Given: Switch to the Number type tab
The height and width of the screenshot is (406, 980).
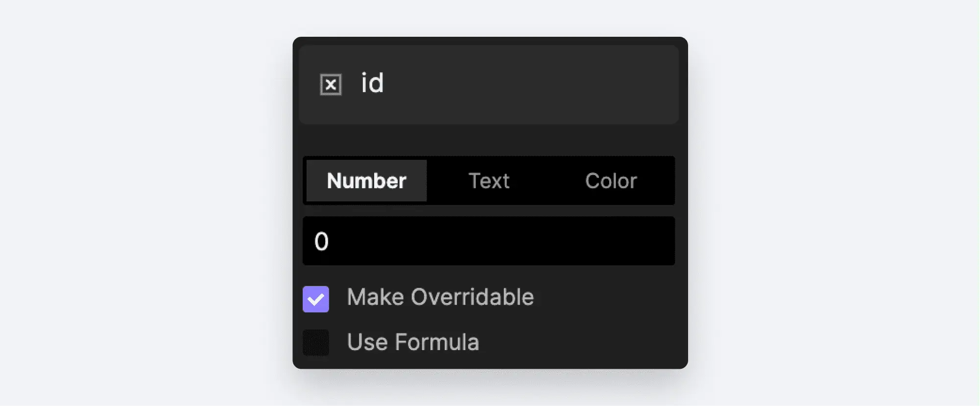Looking at the screenshot, I should pyautogui.click(x=366, y=180).
